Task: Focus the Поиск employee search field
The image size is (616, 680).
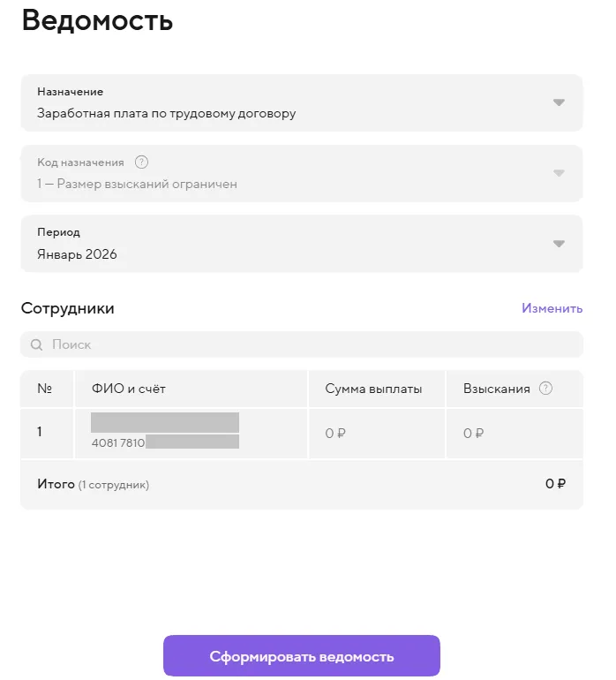Action: (x=300, y=344)
